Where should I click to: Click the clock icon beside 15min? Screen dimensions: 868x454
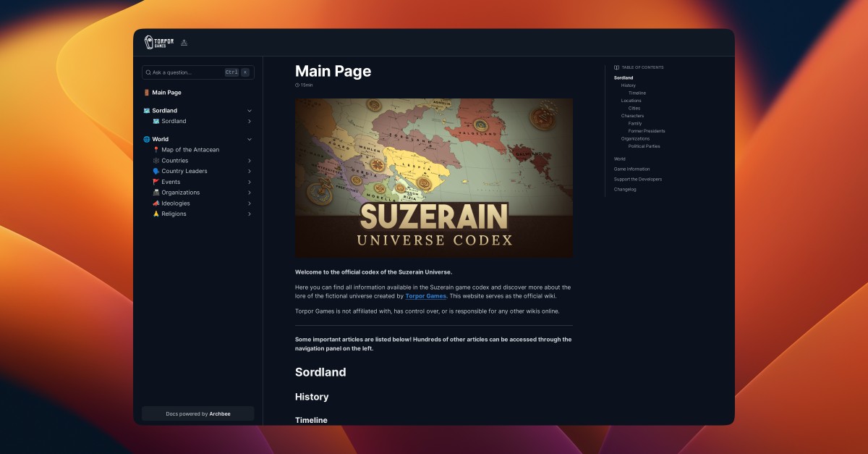click(297, 85)
